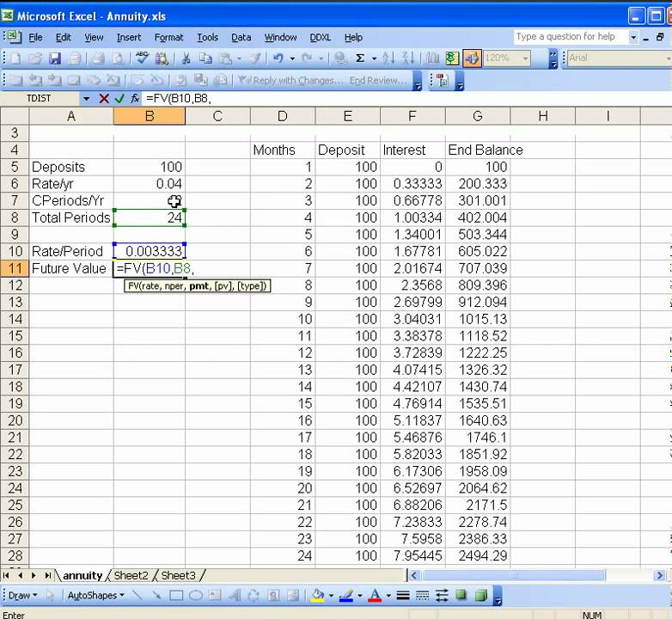Click the End Balance value 2494.29
The width and height of the screenshot is (672, 619).
478,555
